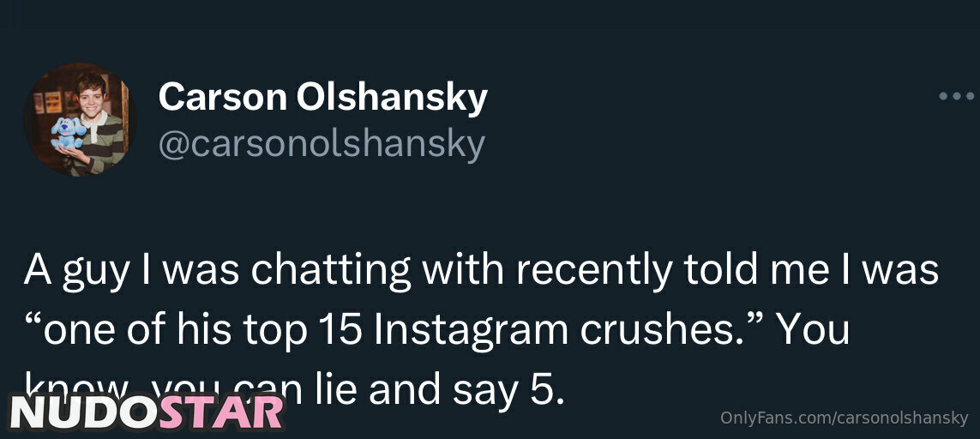This screenshot has width=980, height=439.
Task: Click the blue plush toy in the avatar
Action: click(x=66, y=134)
